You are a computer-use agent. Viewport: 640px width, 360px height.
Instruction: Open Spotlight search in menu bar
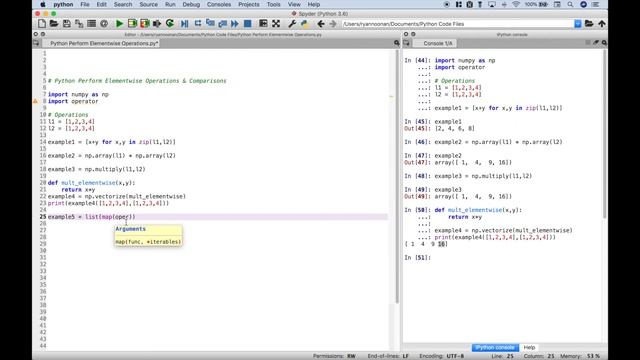(570, 4)
